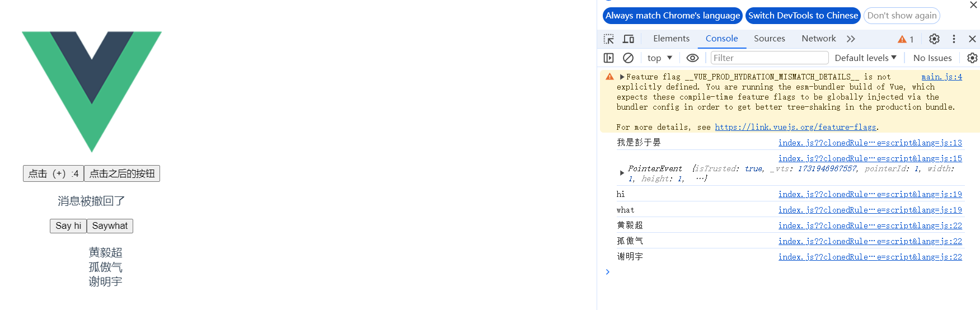Open the js:15 source link
Viewport: 980px width, 310px height.
pyautogui.click(x=870, y=158)
